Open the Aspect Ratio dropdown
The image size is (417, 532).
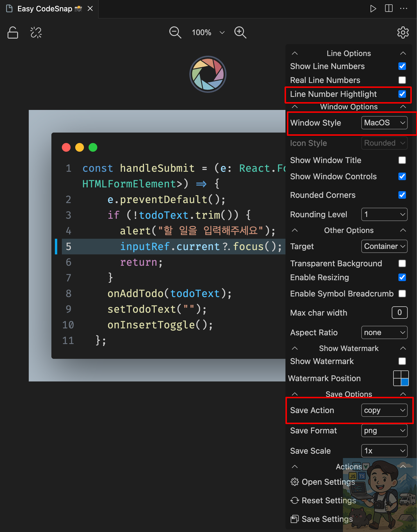384,332
